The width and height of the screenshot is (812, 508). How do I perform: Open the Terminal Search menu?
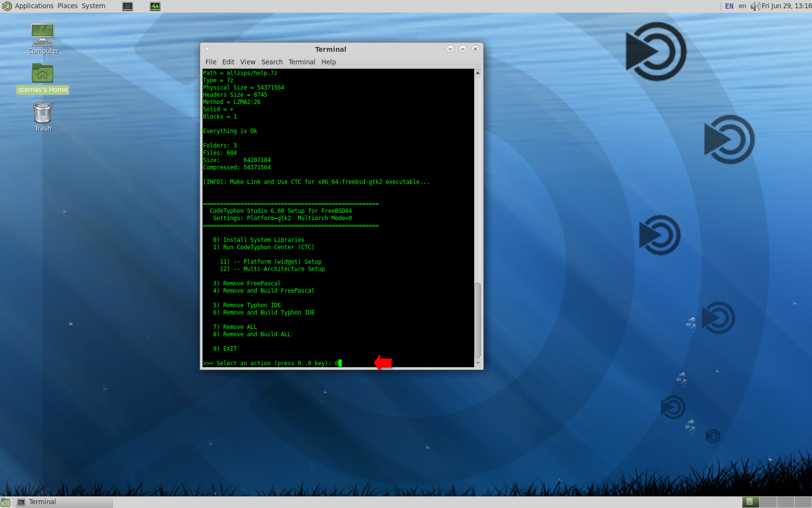(x=272, y=62)
